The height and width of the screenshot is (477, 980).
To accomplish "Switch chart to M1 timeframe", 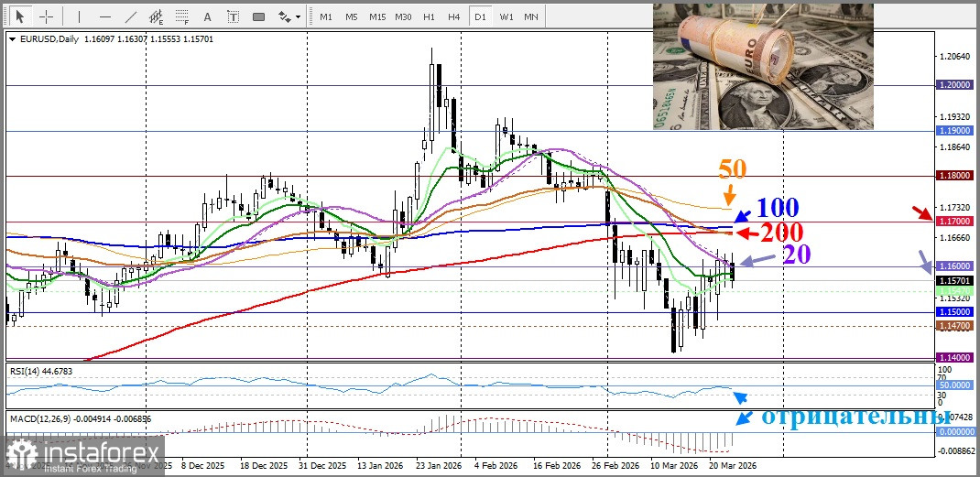I will point(326,16).
